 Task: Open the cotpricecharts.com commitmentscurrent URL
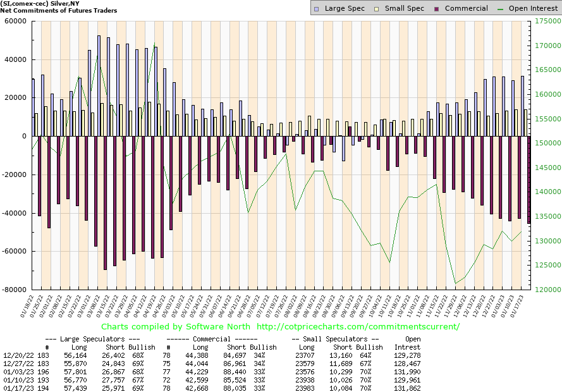358,327
